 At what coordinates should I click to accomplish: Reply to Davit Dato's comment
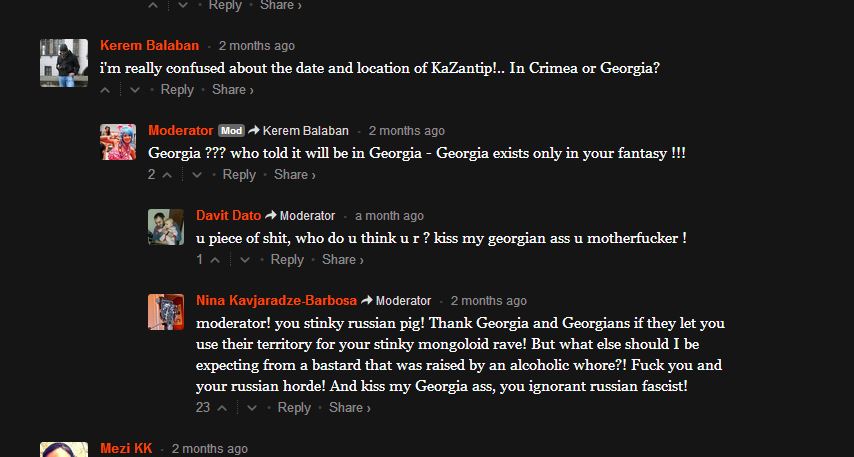tap(287, 260)
